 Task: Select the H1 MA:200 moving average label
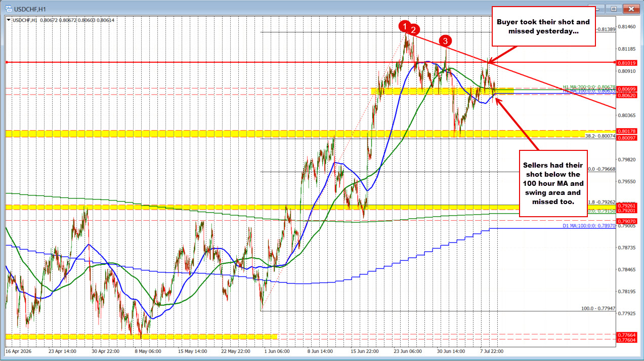[x=589, y=87]
